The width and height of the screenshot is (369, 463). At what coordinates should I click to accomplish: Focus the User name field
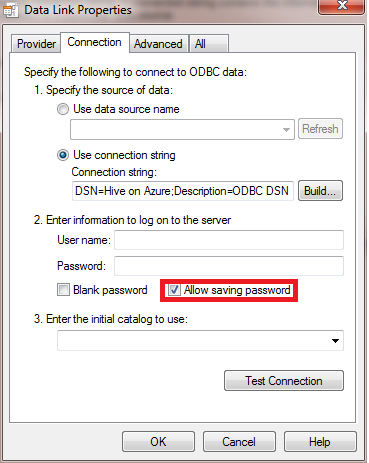coord(229,240)
